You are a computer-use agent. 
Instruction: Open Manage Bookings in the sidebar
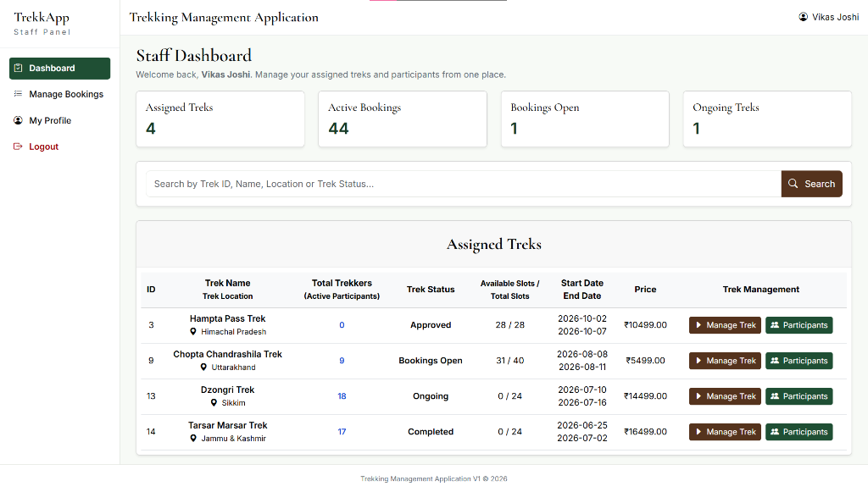[x=60, y=94]
